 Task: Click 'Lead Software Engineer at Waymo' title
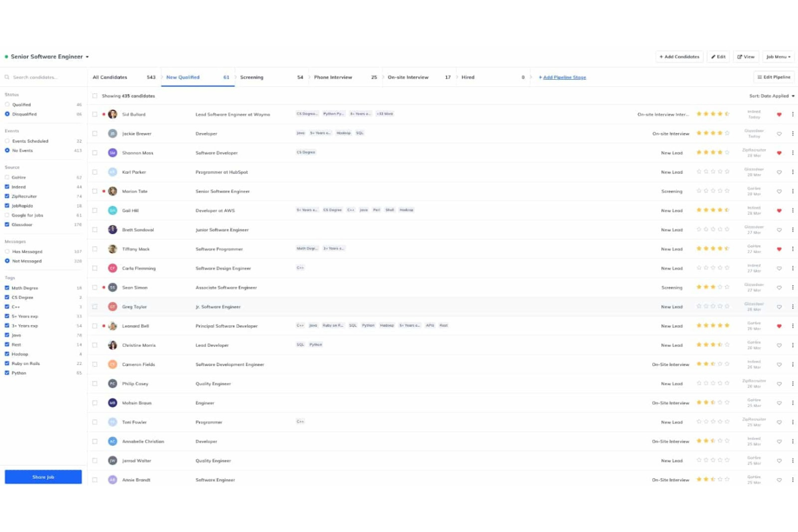233,114
